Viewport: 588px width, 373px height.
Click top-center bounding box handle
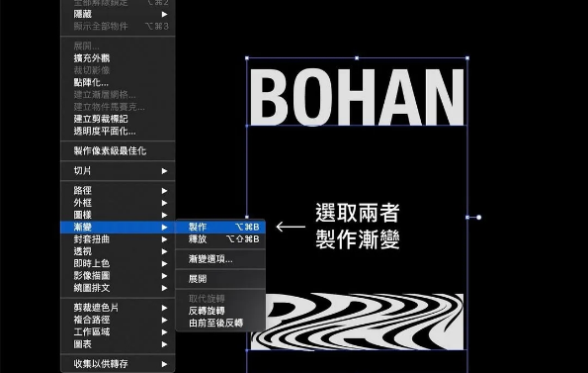pos(357,58)
